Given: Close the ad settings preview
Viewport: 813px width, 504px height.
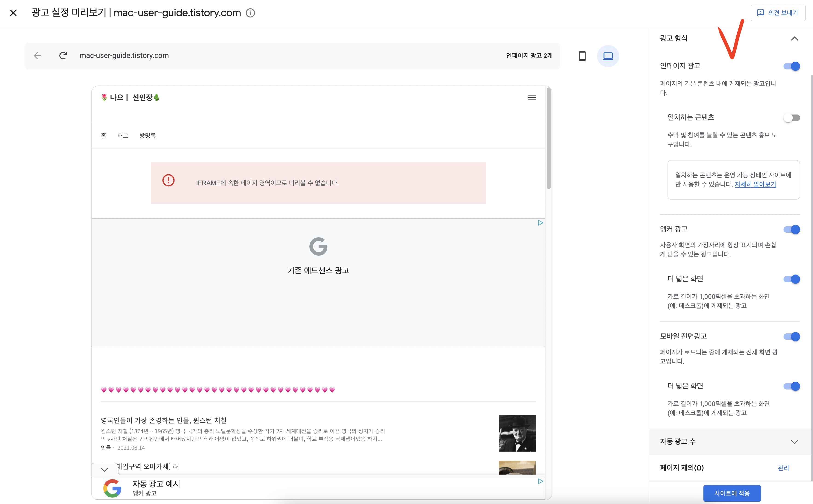Looking at the screenshot, I should pos(13,13).
